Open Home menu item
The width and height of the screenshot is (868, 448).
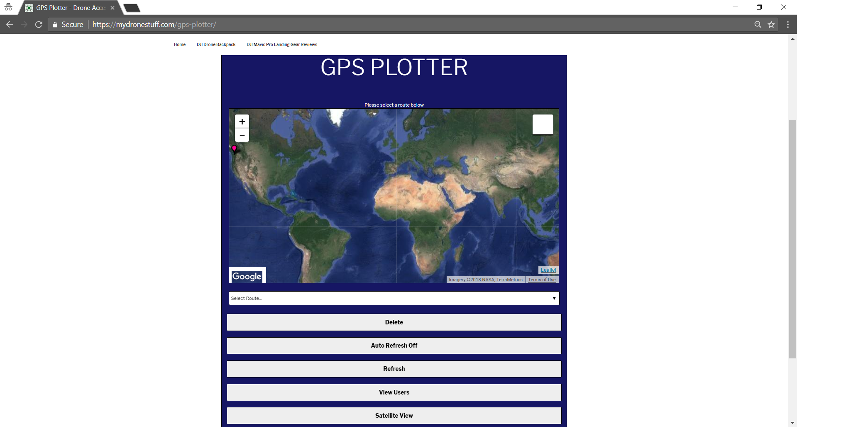tap(180, 44)
